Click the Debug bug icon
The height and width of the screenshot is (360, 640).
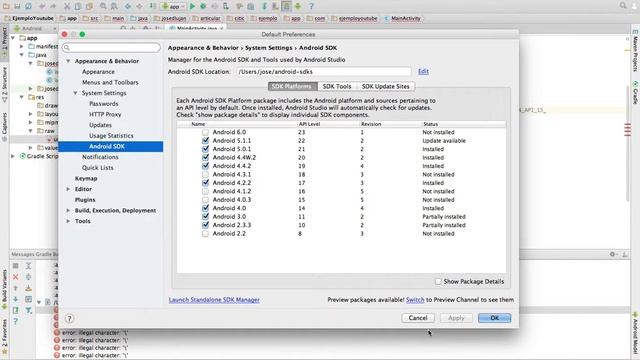(x=203, y=6)
